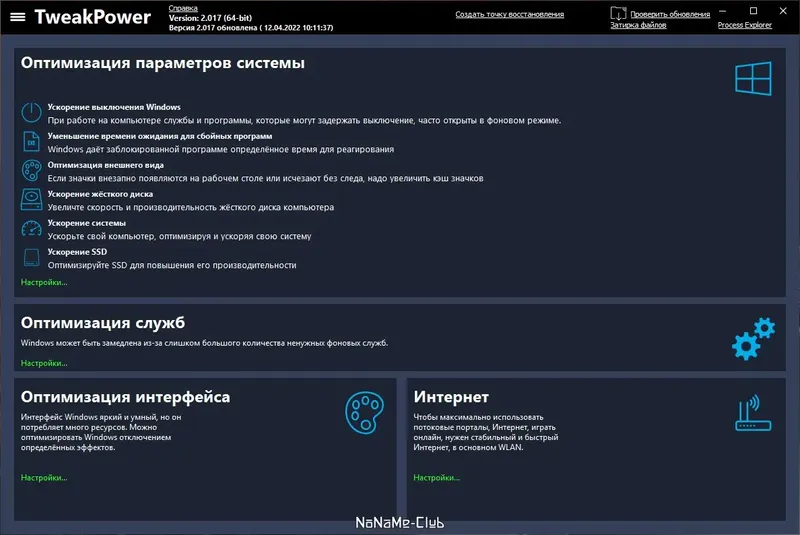Open the Справка help link

(183, 8)
